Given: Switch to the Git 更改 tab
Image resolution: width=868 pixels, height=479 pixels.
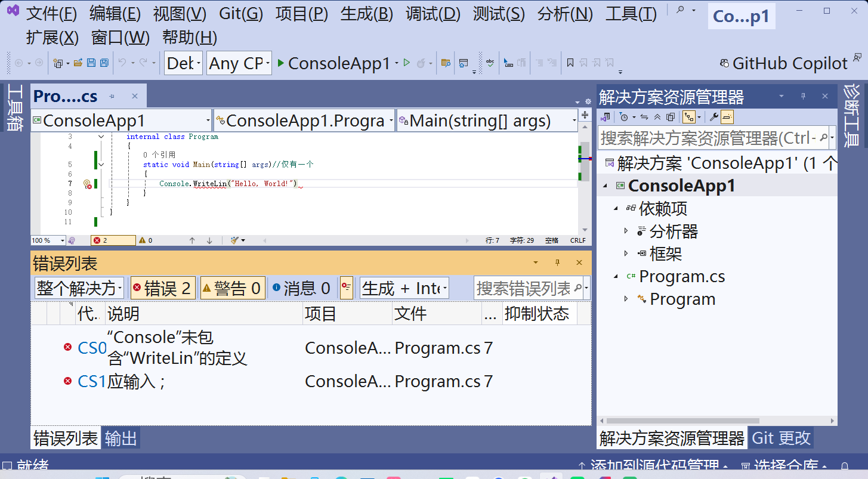Looking at the screenshot, I should (781, 438).
